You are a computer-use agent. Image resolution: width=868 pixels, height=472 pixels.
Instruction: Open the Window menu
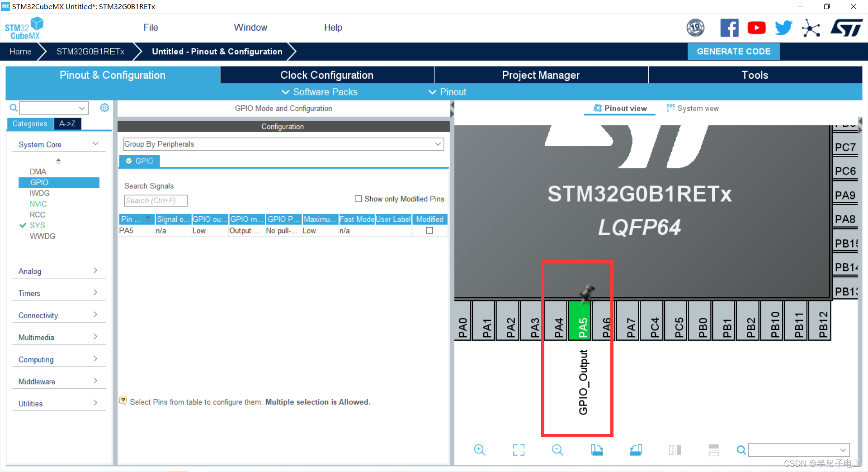(250, 28)
